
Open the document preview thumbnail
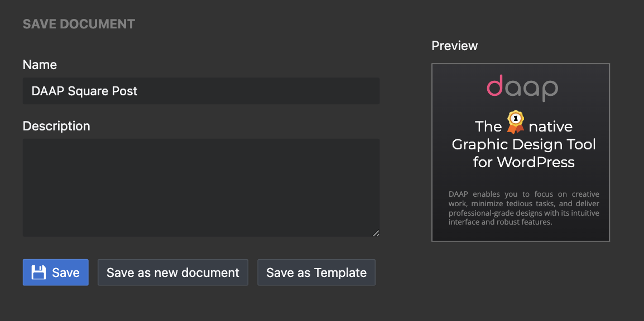520,153
